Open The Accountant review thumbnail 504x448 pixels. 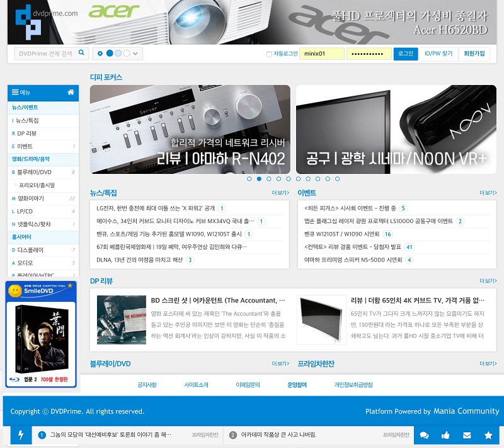coord(122,319)
